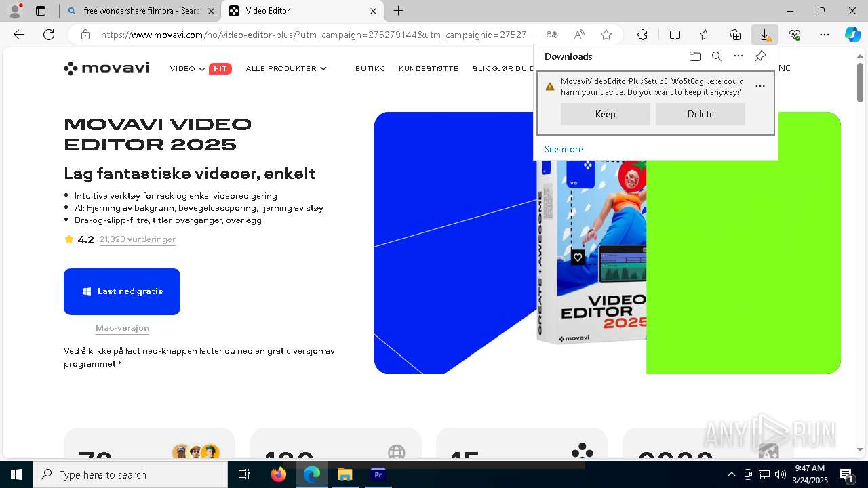Keep the downloaded Movavi exe
Viewport: 868px width, 488px height.
606,114
